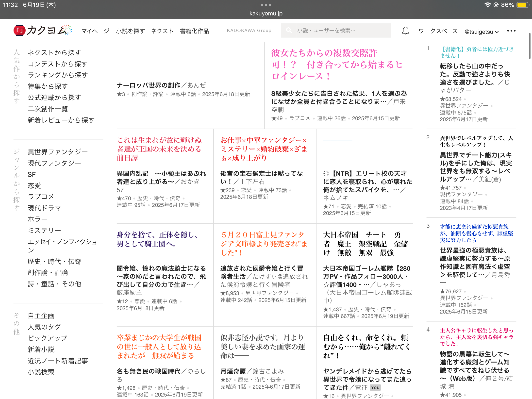
Task: Select ネクスト in the navigation bar
Action: pyautogui.click(x=162, y=31)
